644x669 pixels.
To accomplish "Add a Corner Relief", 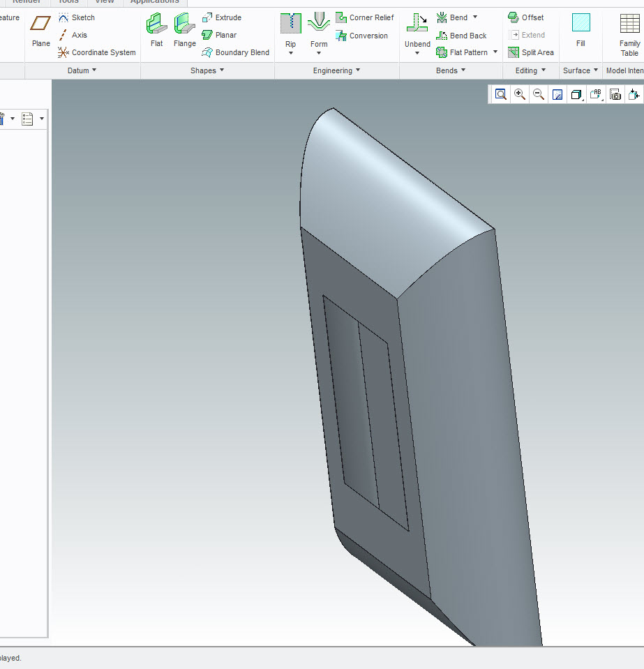I will point(365,17).
